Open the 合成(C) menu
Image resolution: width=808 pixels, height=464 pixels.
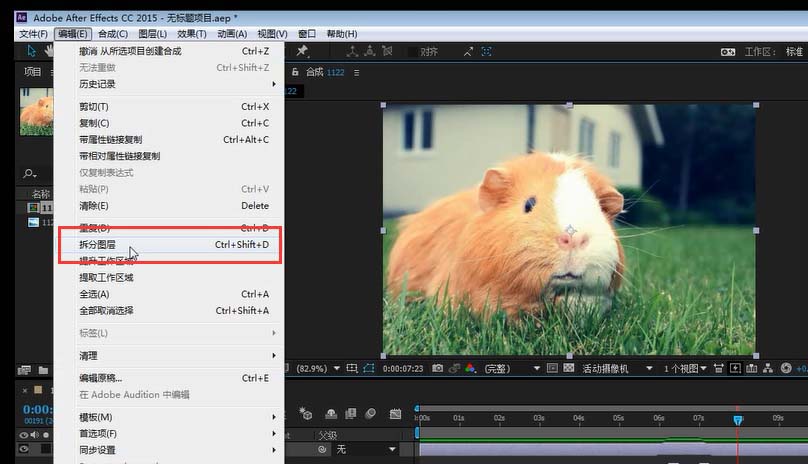point(113,34)
